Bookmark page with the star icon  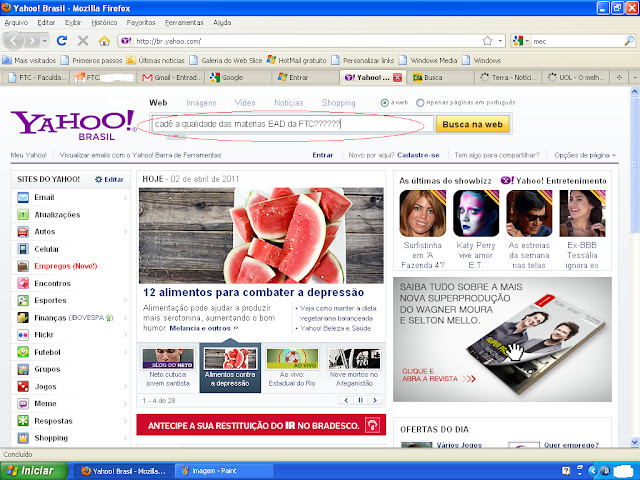(x=487, y=41)
